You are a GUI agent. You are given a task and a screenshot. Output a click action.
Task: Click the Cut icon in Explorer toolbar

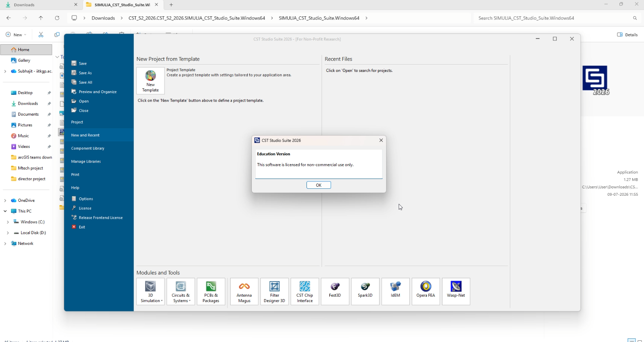(41, 35)
